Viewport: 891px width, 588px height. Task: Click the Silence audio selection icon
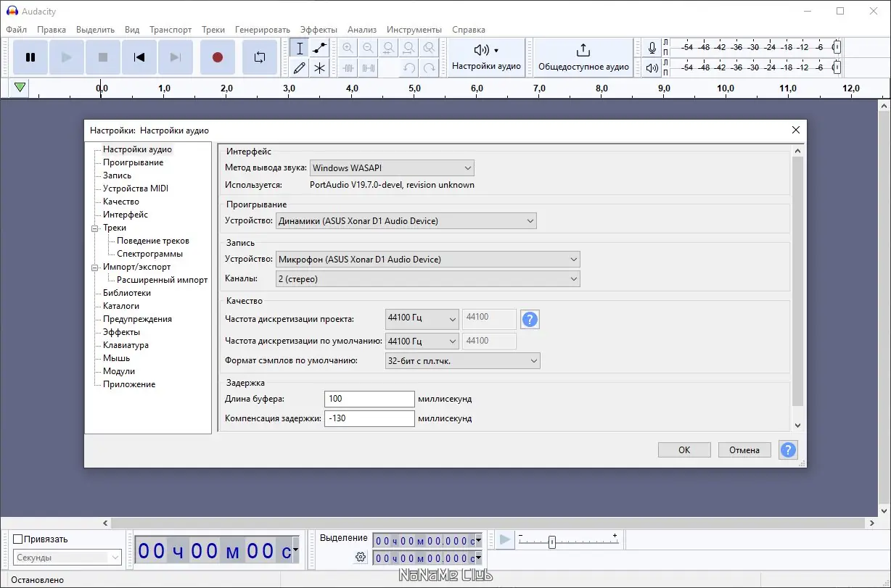coord(369,68)
